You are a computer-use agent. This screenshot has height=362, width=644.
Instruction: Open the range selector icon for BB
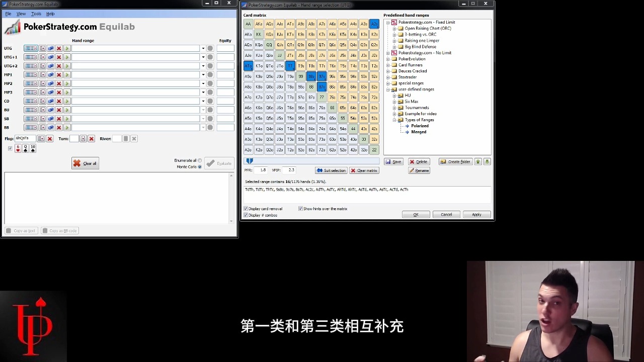point(31,128)
